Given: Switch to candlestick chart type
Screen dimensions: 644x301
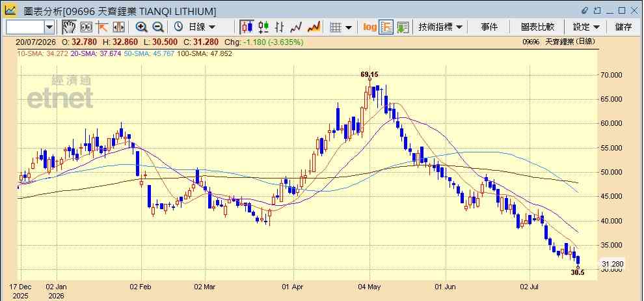Looking at the screenshot, I should [x=247, y=27].
